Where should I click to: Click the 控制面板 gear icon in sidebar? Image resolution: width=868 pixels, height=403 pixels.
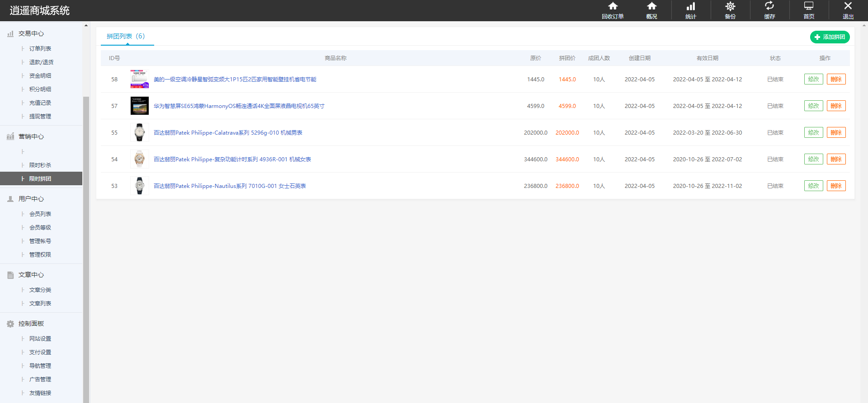coord(10,324)
